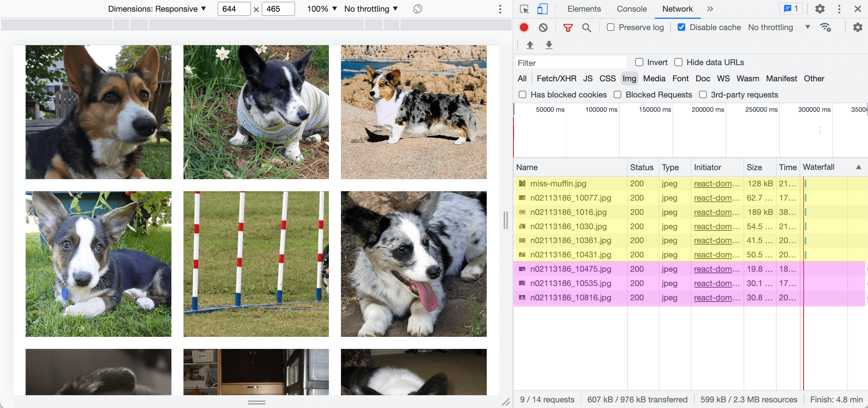Image resolution: width=868 pixels, height=408 pixels.
Task: Filter requests by Font
Action: [x=680, y=79]
